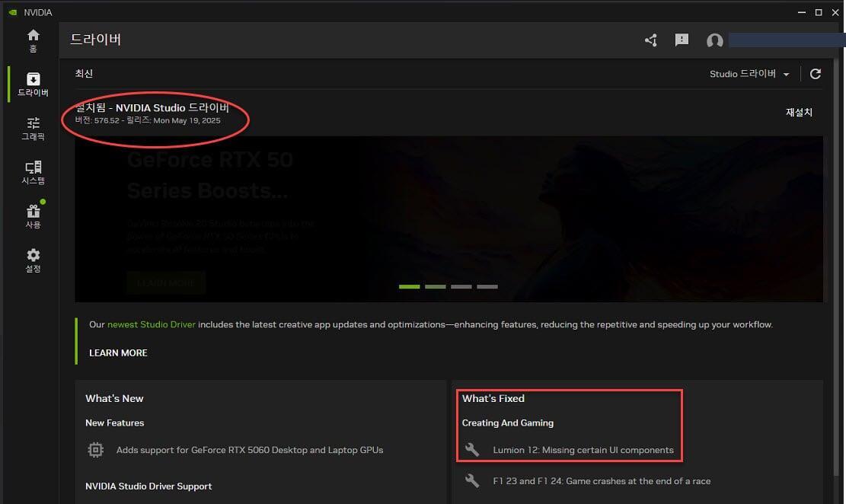Refresh the driver list with reload icon

816,74
